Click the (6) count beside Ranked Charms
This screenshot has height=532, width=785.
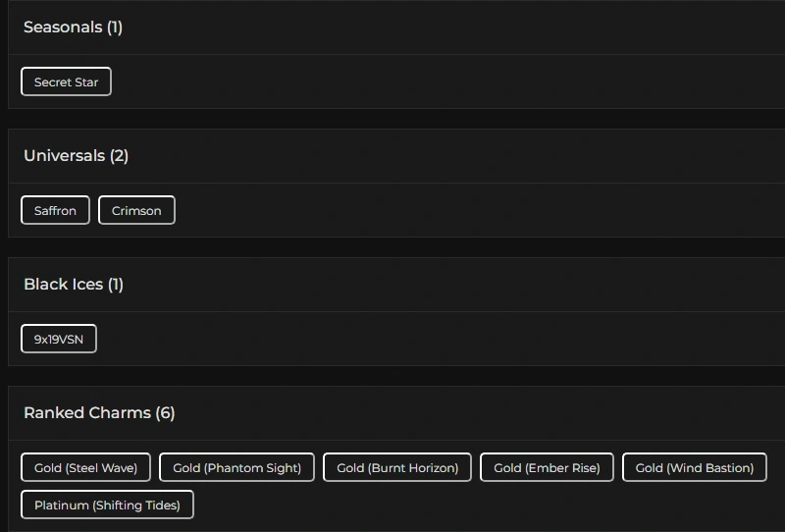165,413
